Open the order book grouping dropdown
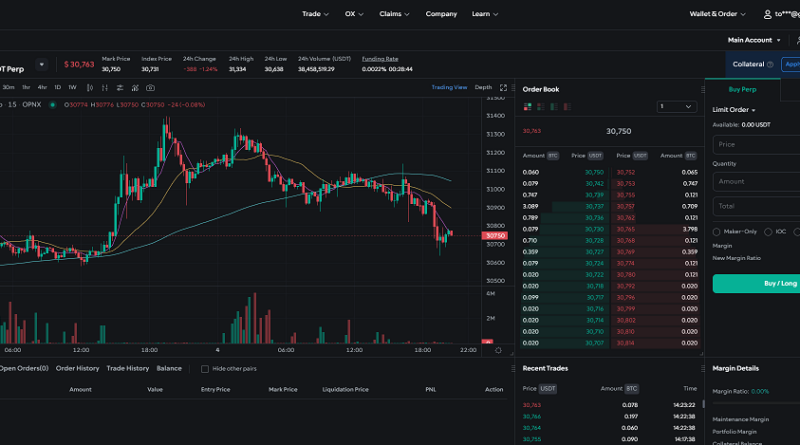 (676, 106)
